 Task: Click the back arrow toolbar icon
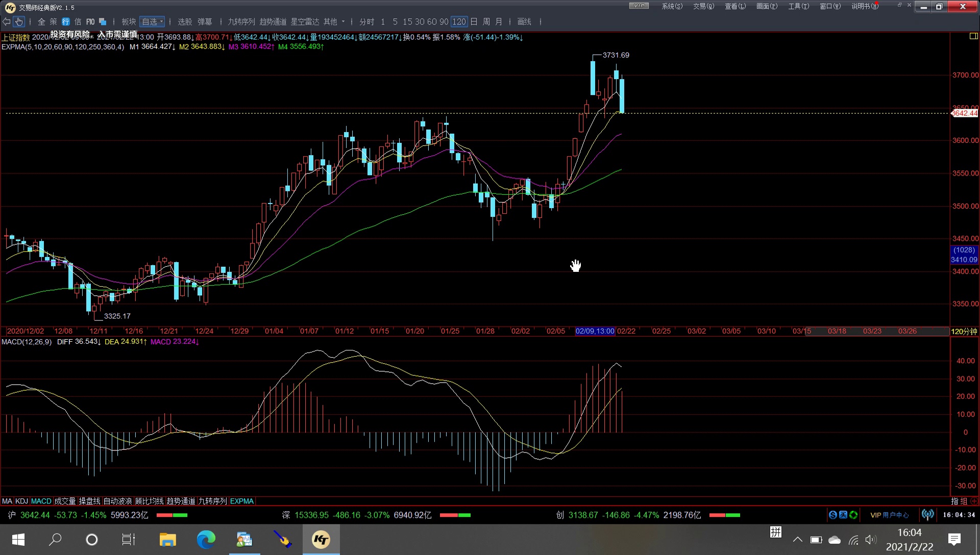[6, 21]
